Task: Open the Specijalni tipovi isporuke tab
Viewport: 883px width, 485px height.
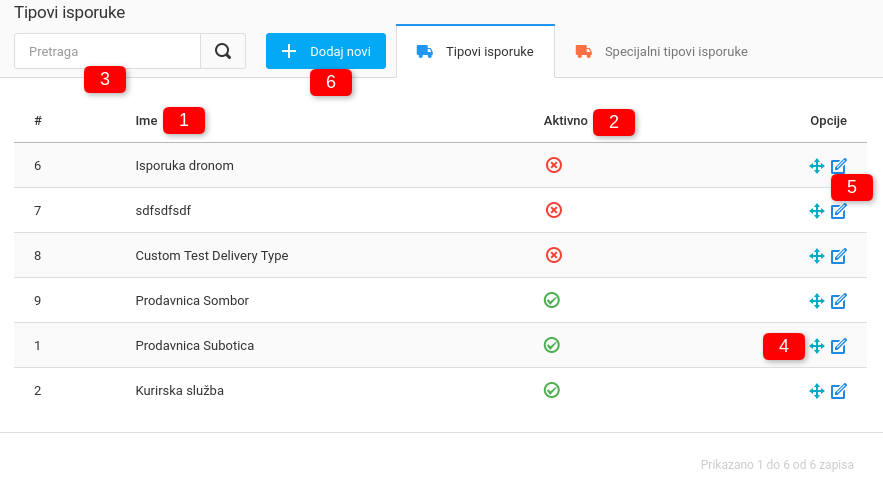Action: [x=661, y=52]
